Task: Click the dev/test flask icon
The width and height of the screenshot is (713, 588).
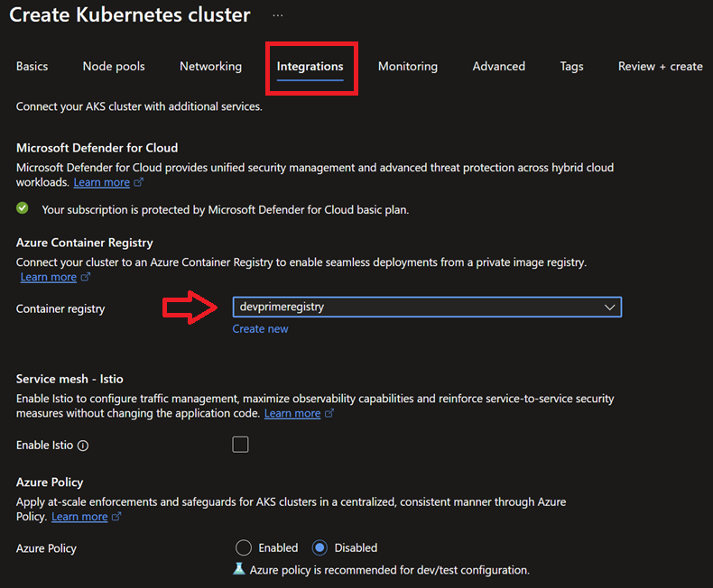Action: (239, 569)
